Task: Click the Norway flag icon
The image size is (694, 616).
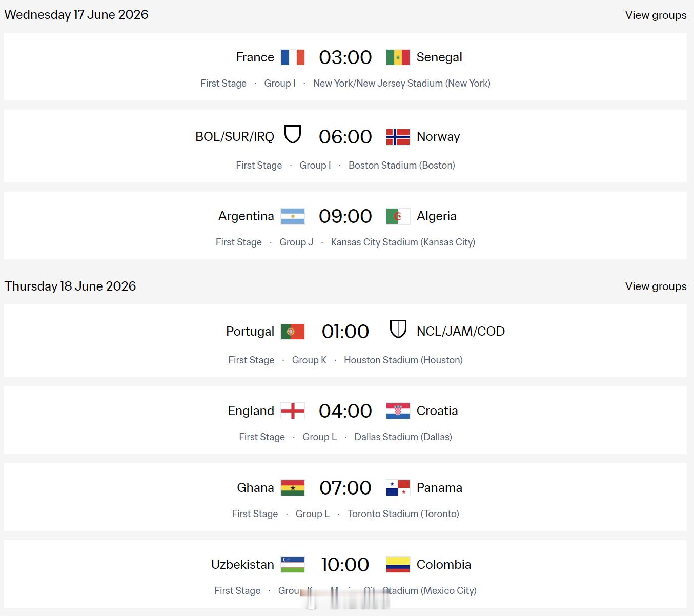Action: click(x=398, y=137)
